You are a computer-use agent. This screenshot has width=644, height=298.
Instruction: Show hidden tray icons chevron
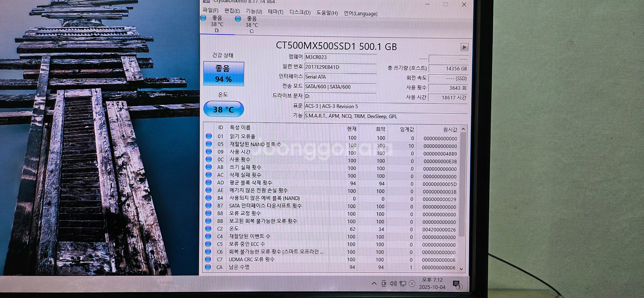(x=374, y=283)
